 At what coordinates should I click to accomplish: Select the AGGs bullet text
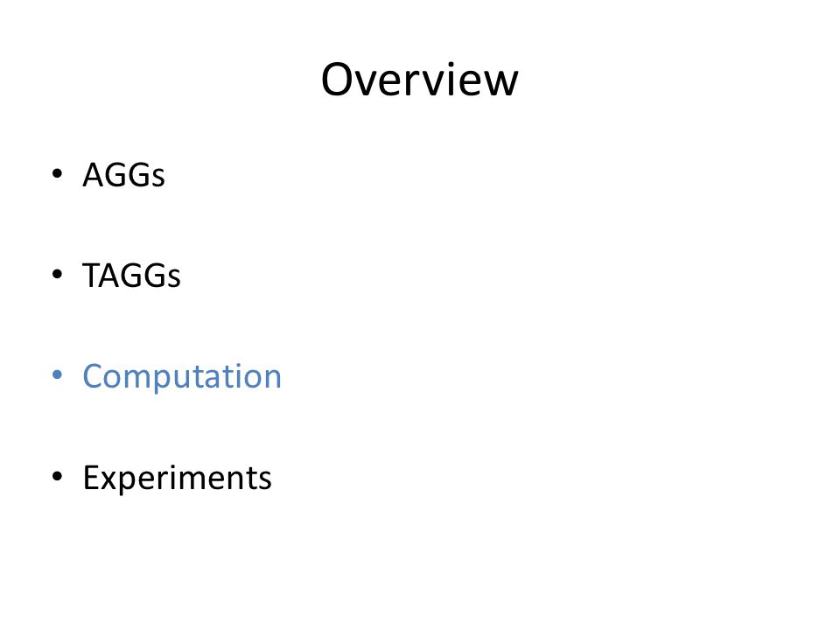pos(123,175)
